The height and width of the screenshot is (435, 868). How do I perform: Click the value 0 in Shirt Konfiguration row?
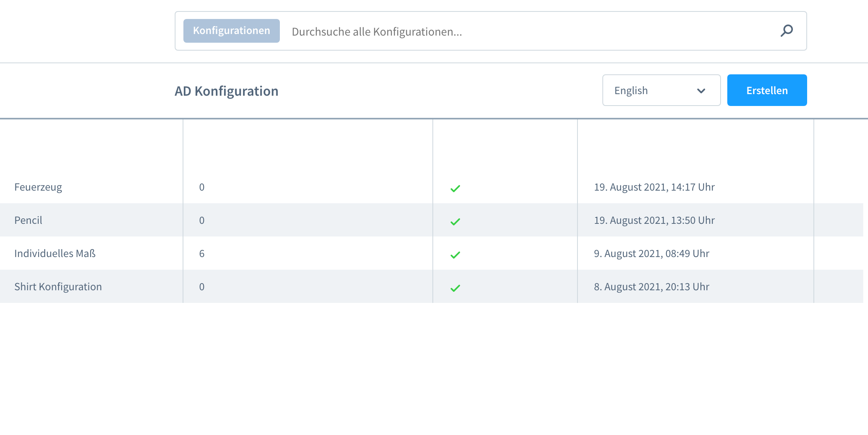202,287
